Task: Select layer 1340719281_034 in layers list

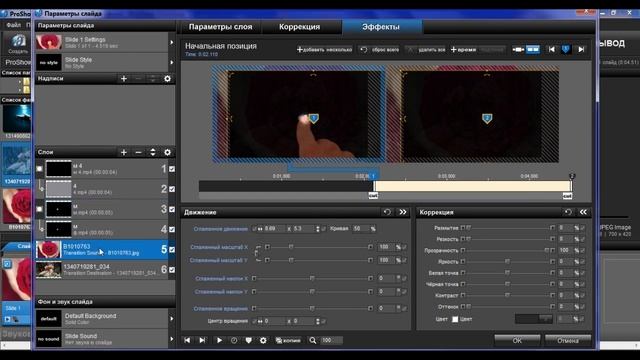Action: tap(105, 270)
